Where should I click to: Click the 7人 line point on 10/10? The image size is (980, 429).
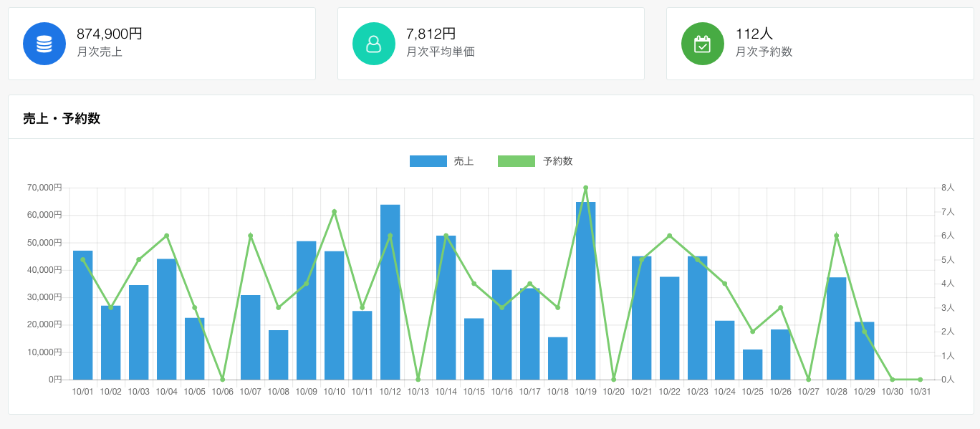point(334,212)
